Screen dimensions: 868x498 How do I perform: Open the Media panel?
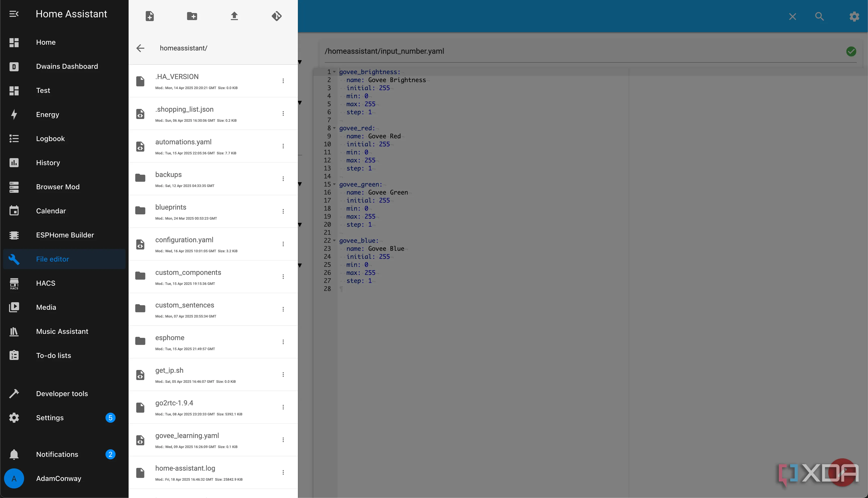64,307
